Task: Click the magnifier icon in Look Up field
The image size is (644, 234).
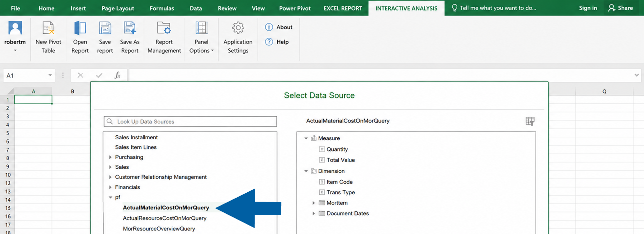Action: pyautogui.click(x=110, y=121)
